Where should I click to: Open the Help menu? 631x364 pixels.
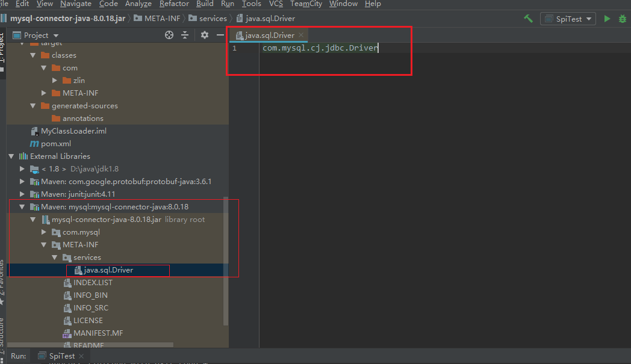[x=373, y=4]
